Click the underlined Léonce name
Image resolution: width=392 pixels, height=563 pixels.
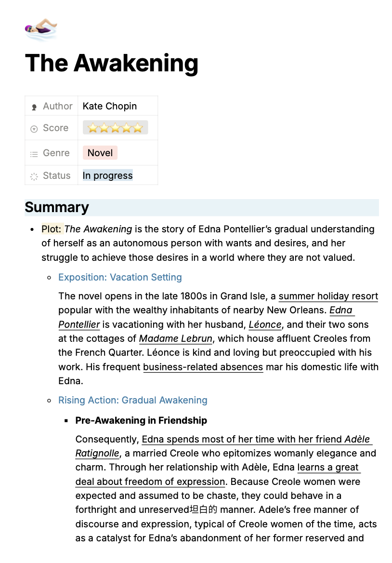(265, 324)
